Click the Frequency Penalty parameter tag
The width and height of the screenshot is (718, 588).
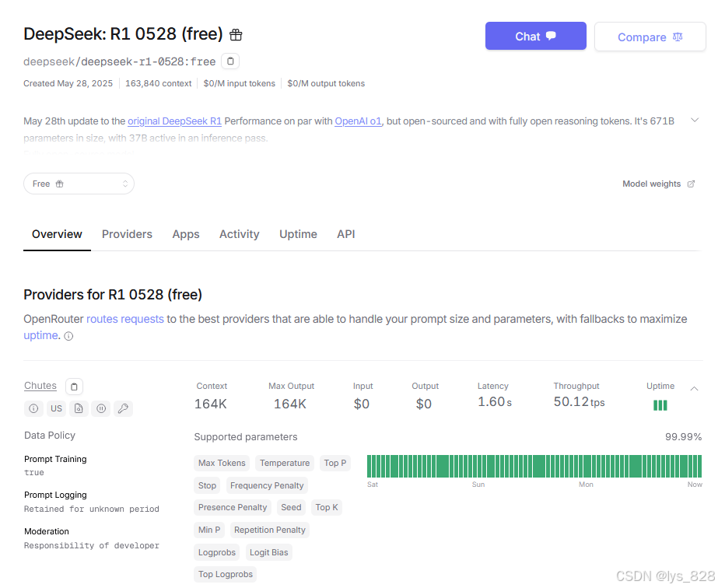pos(267,485)
